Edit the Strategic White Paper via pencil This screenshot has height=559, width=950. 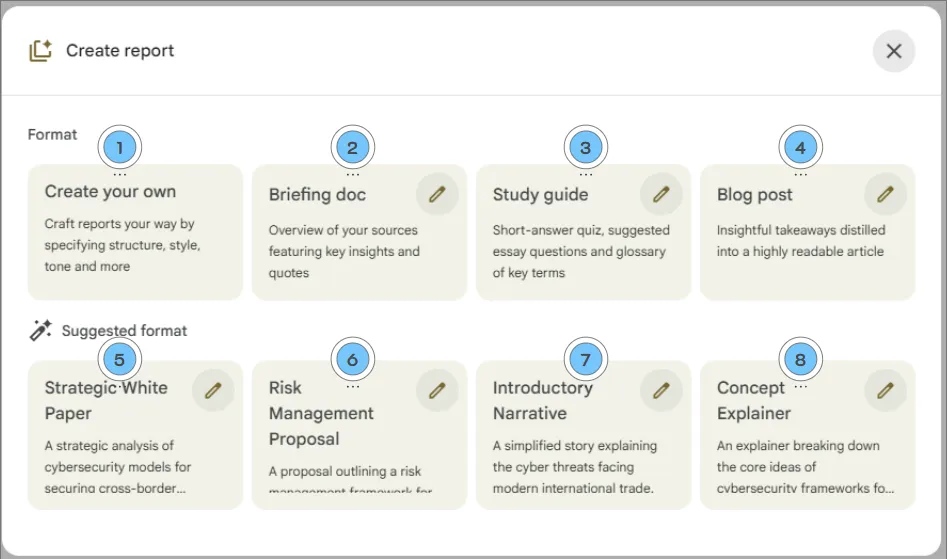point(213,390)
